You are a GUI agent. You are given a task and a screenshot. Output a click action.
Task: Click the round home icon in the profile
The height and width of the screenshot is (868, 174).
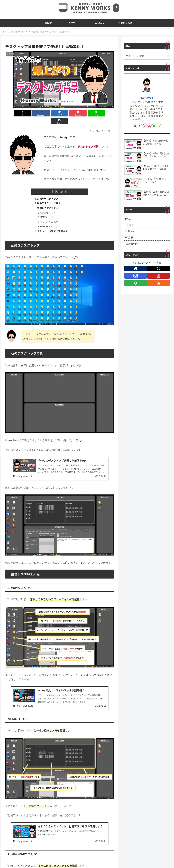coord(135,126)
